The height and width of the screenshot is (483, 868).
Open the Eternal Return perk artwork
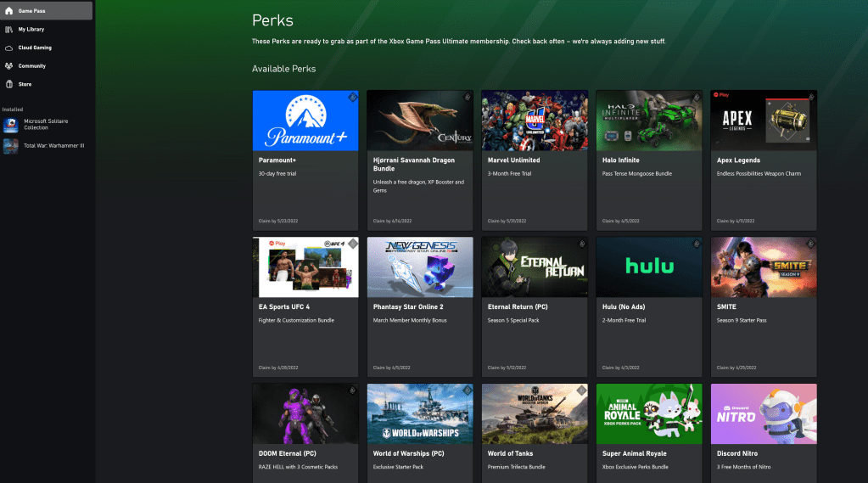coord(535,267)
